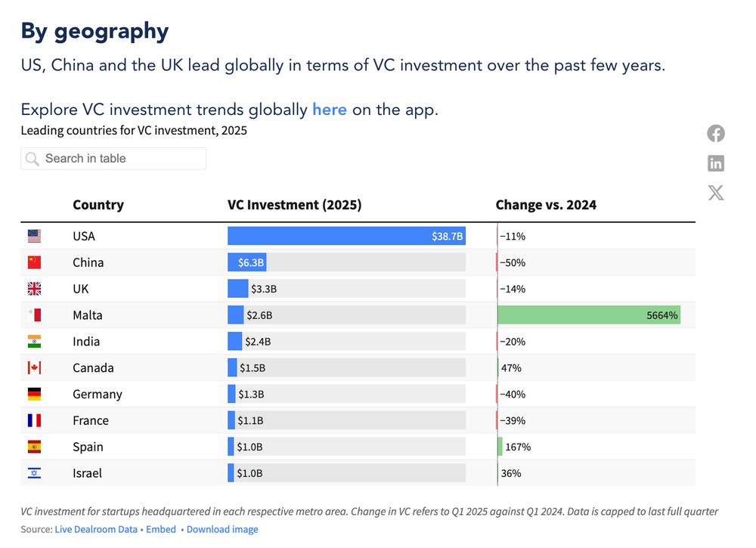Click the Embed link

(161, 529)
